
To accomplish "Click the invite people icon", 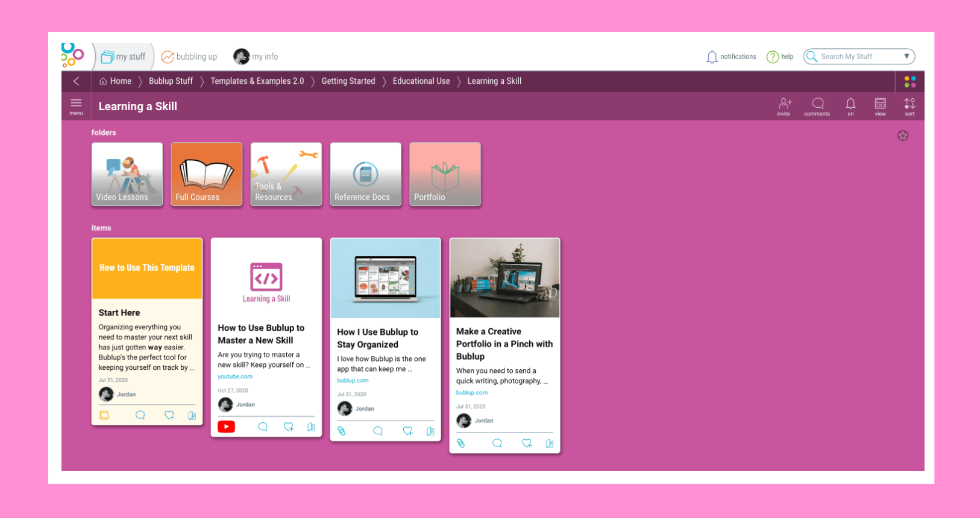I will [x=784, y=106].
